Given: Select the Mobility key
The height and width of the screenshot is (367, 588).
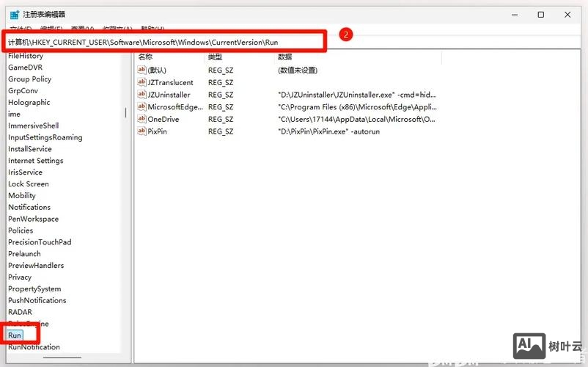Looking at the screenshot, I should coord(22,195).
